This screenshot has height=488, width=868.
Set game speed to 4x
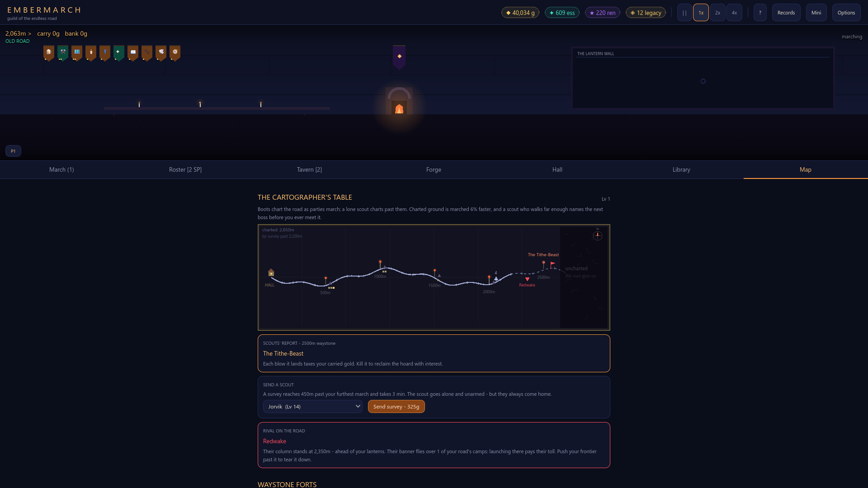[x=734, y=13]
